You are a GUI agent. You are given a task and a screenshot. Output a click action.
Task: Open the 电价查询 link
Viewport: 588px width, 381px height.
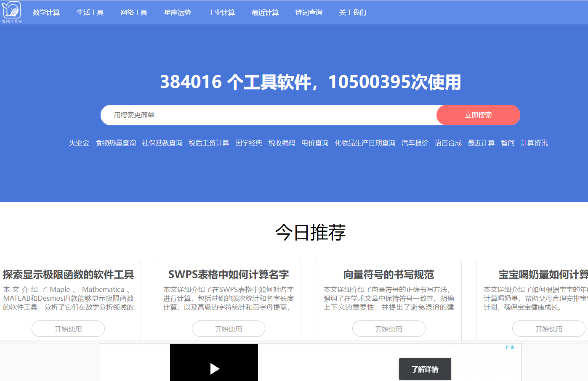pyautogui.click(x=315, y=143)
